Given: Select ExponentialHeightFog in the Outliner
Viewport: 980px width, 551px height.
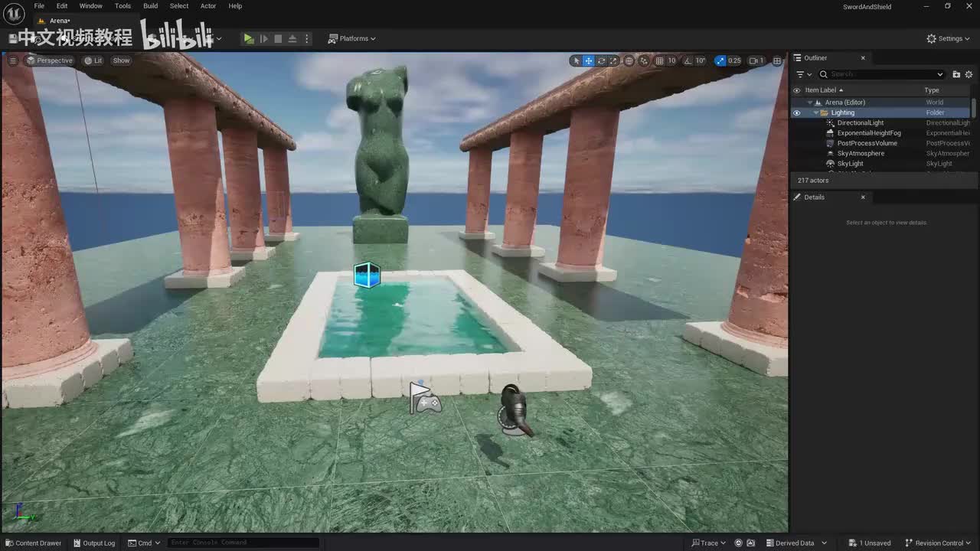Looking at the screenshot, I should point(869,133).
